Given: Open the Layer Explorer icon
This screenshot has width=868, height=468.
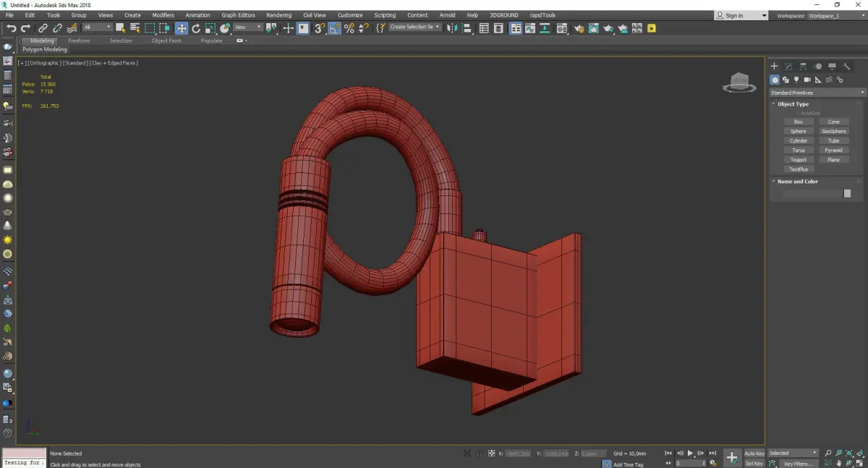Looking at the screenshot, I should 498,28.
